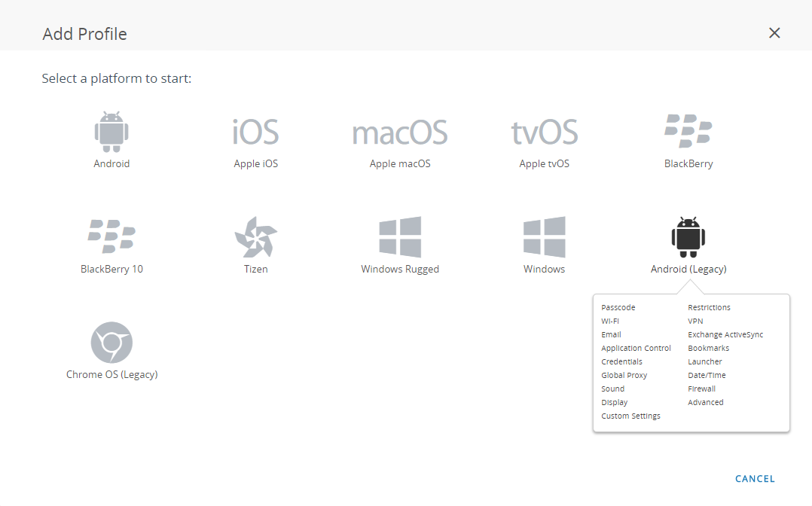Choose Email from the payload list
Screen dimensions: 812x506
click(611, 334)
